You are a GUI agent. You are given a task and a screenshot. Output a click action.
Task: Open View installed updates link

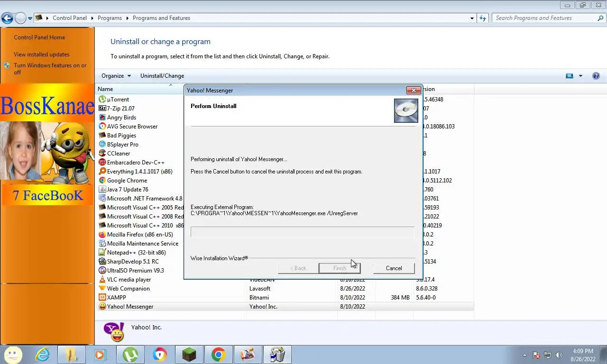41,55
